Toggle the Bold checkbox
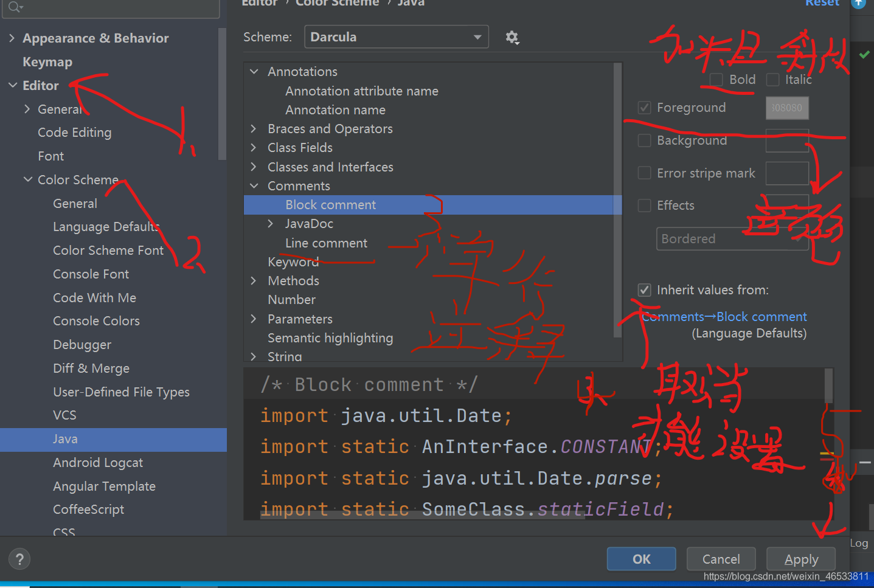This screenshot has height=588, width=874. pyautogui.click(x=716, y=80)
